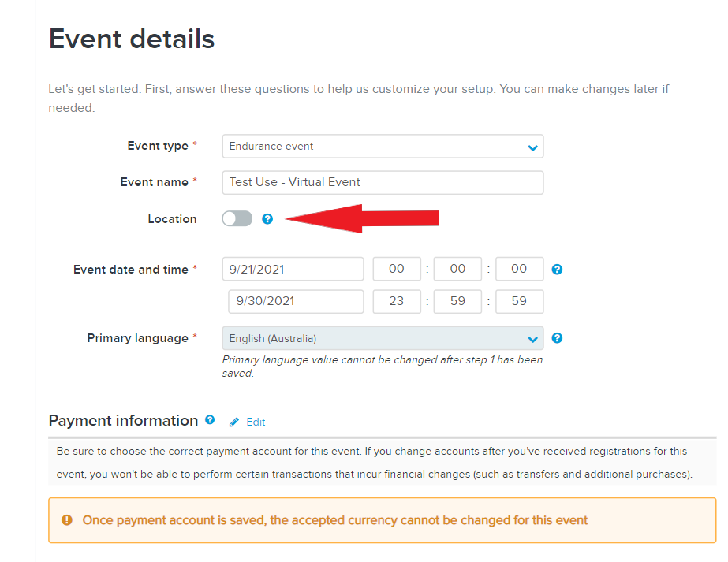Select the start date field 9/21/2021

click(x=293, y=269)
